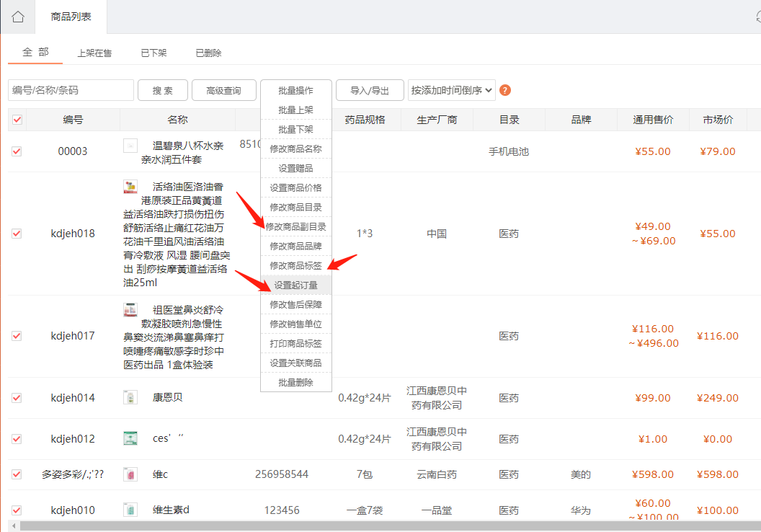The height and width of the screenshot is (532, 761).
Task: Uncheck row 多姿多彩 checkbox
Action: point(17,474)
